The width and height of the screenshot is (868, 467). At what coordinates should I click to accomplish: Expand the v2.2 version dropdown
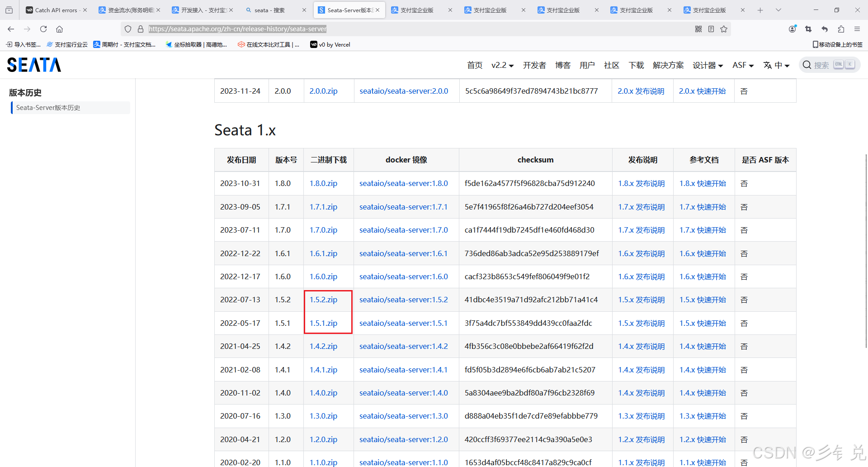click(502, 65)
